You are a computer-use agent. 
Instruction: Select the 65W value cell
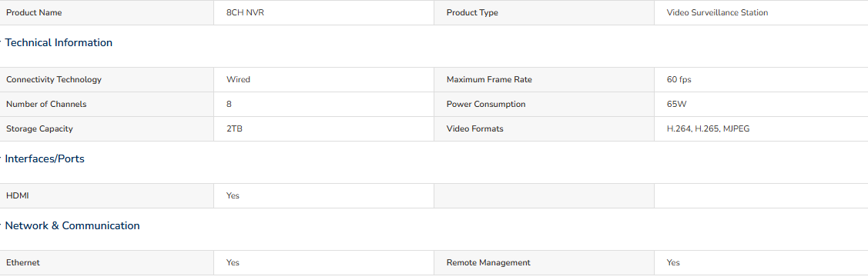761,104
